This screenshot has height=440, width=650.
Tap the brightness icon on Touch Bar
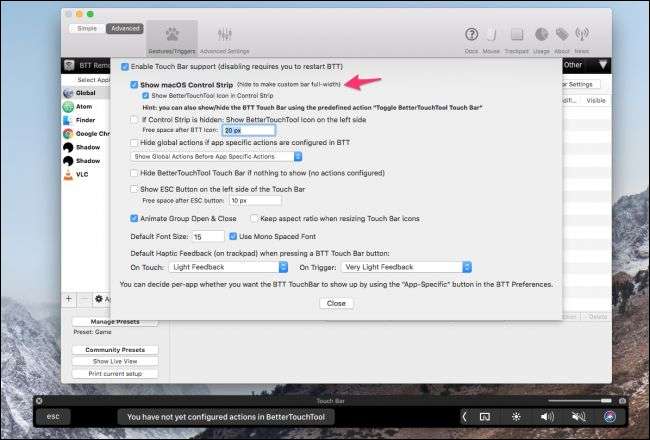(x=516, y=416)
